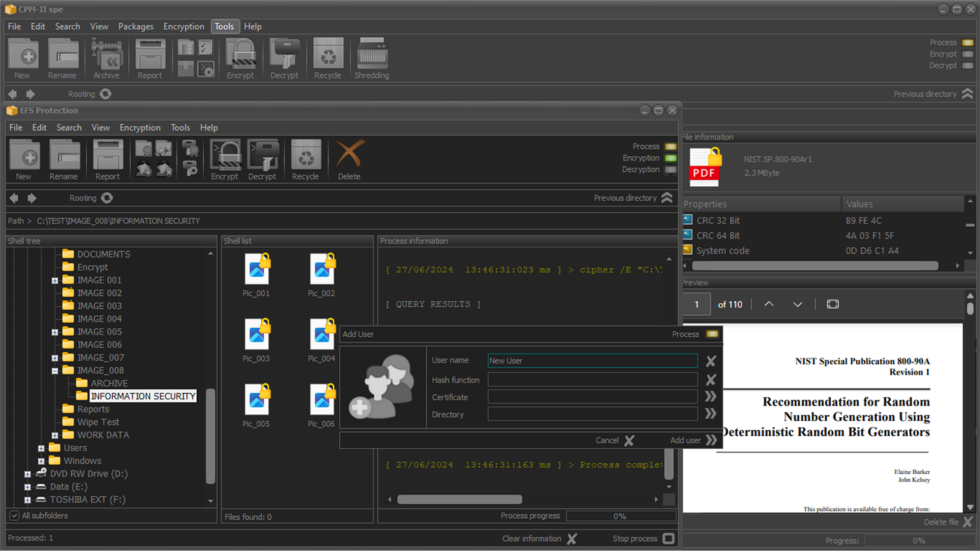Go back using EFS Protection back arrow

(14, 198)
